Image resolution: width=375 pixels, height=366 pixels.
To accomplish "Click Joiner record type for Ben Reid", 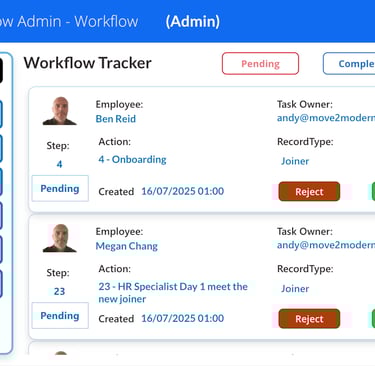I will (x=295, y=161).
